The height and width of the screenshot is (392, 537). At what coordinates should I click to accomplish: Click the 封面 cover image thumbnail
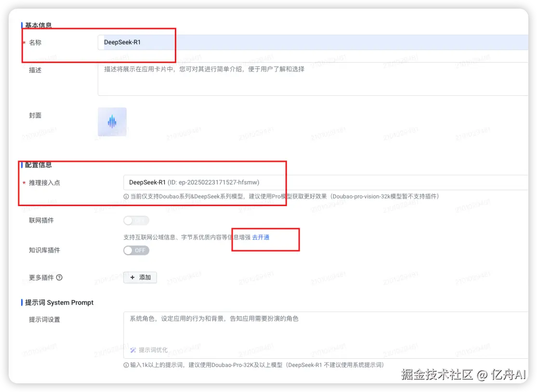click(x=112, y=122)
